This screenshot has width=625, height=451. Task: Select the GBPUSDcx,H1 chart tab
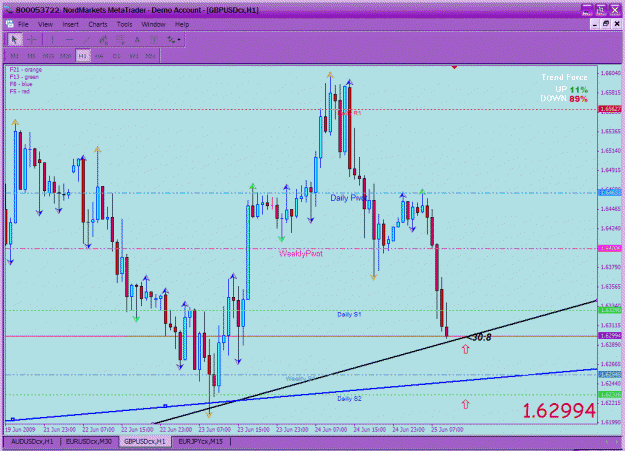click(x=145, y=441)
